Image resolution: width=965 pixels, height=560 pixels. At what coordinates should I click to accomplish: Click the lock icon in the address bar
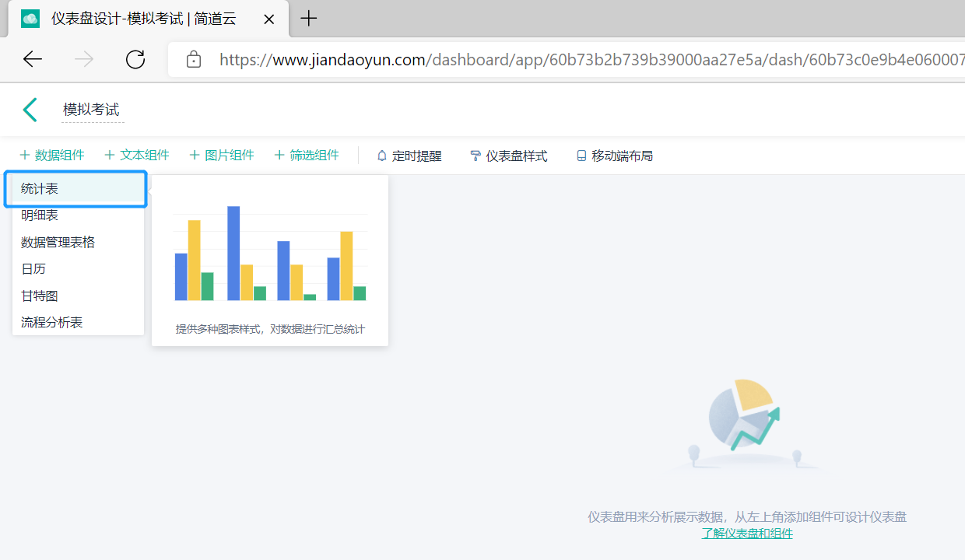[x=194, y=59]
